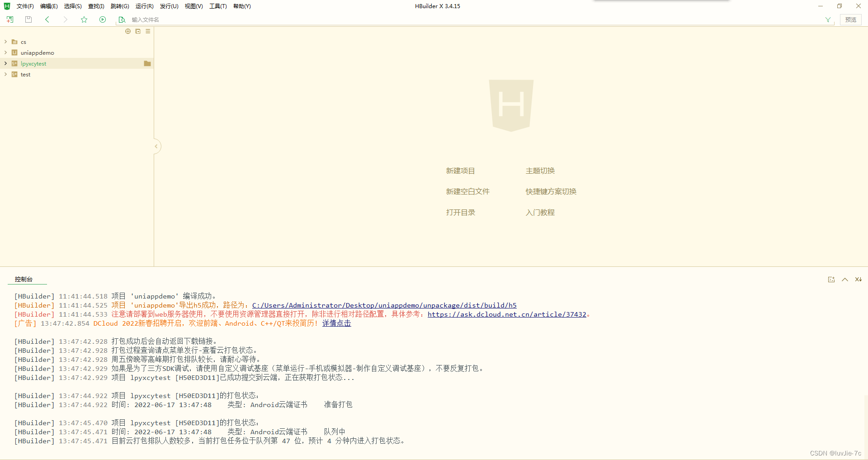This screenshot has height=460, width=868.
Task: Switch to the 控制台 tab
Action: click(24, 279)
